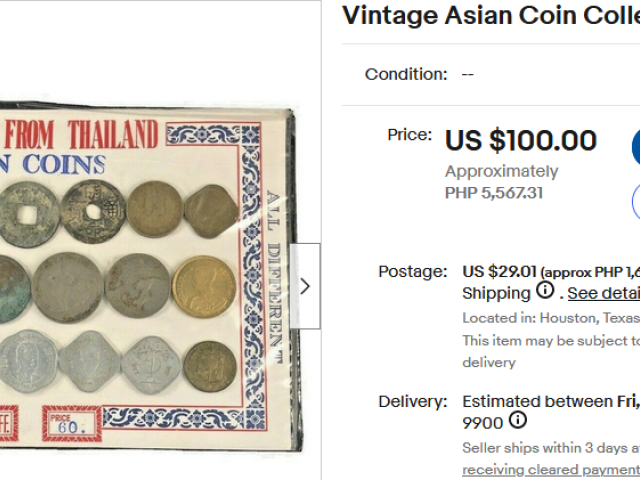Image resolution: width=640 pixels, height=480 pixels.
Task: Click the scalloped brass coin in the top row
Action: [x=210, y=210]
